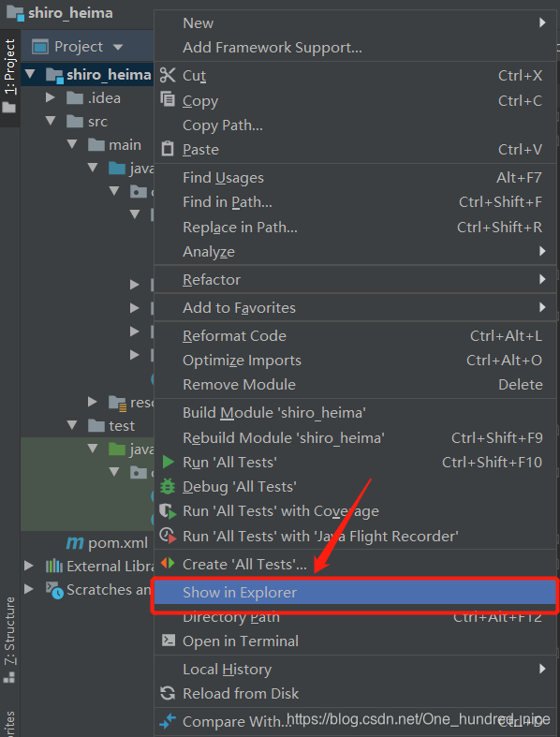560x737 pixels.
Task: Collapse the shiro_heima root node
Action: (30, 74)
